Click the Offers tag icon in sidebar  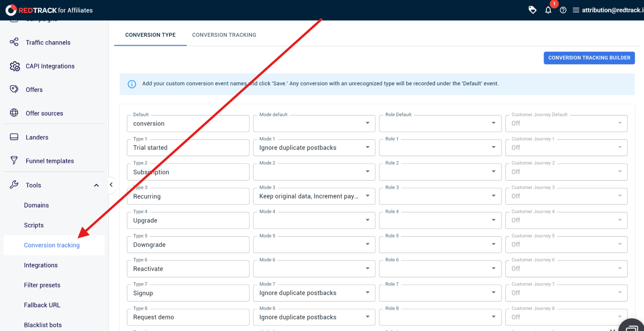(14, 89)
